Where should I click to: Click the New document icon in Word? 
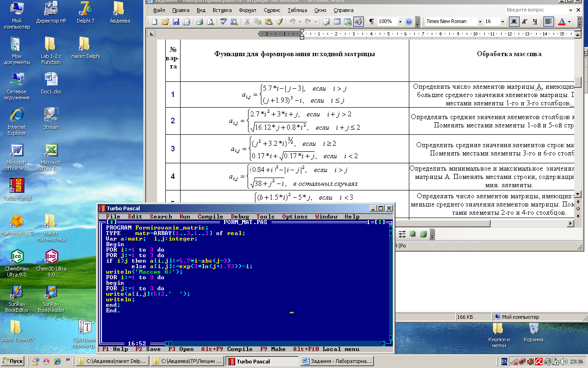(154, 22)
